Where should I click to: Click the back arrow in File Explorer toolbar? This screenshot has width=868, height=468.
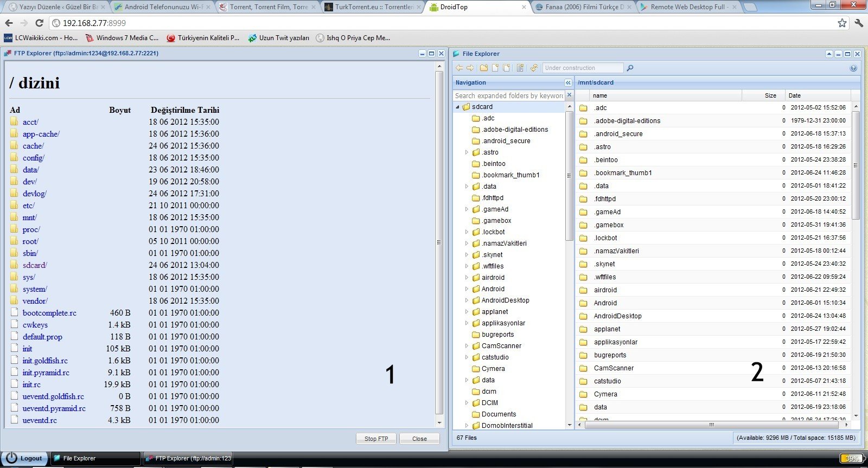[459, 68]
